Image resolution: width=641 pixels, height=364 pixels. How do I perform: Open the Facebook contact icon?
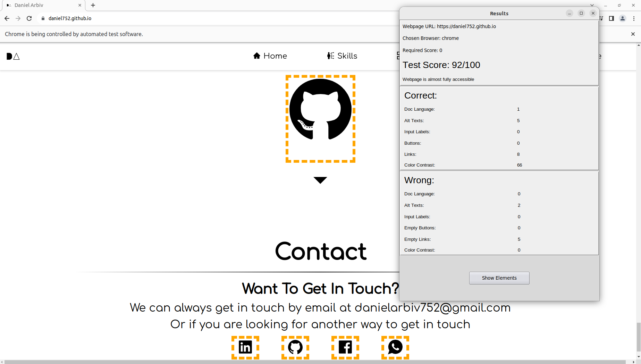tap(345, 347)
